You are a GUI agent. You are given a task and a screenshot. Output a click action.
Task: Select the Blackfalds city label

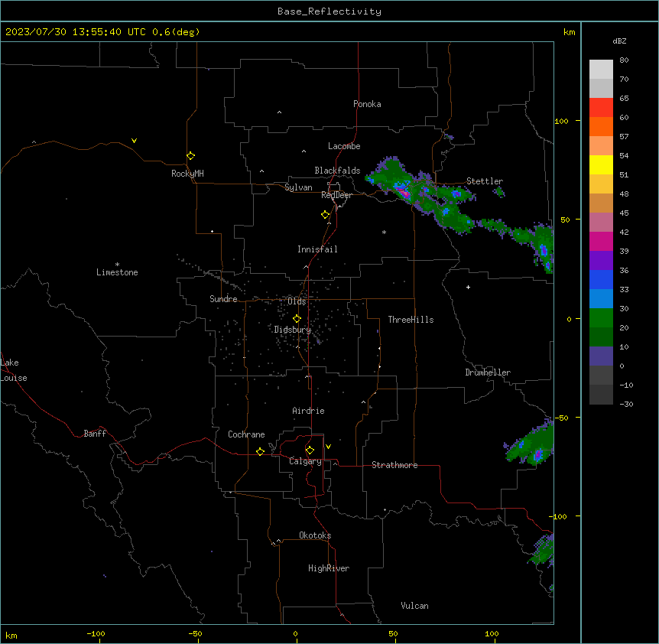(x=337, y=171)
